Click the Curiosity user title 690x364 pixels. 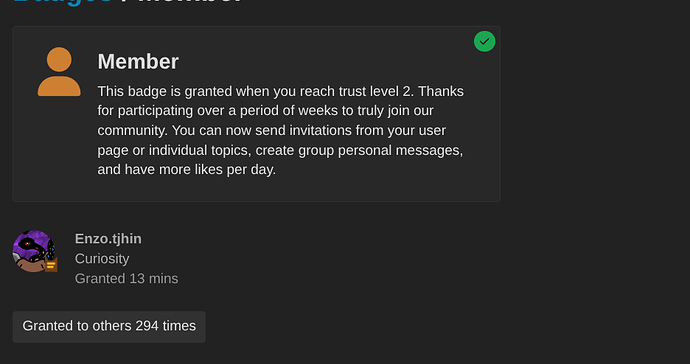102,258
